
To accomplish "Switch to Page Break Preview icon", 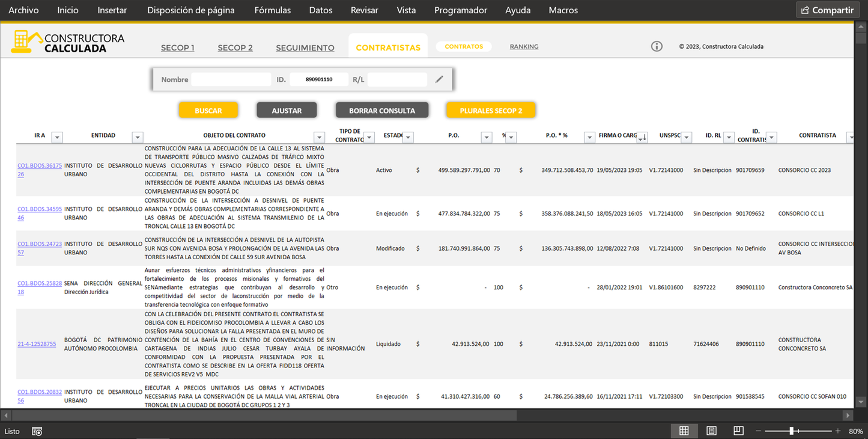I will point(738,431).
